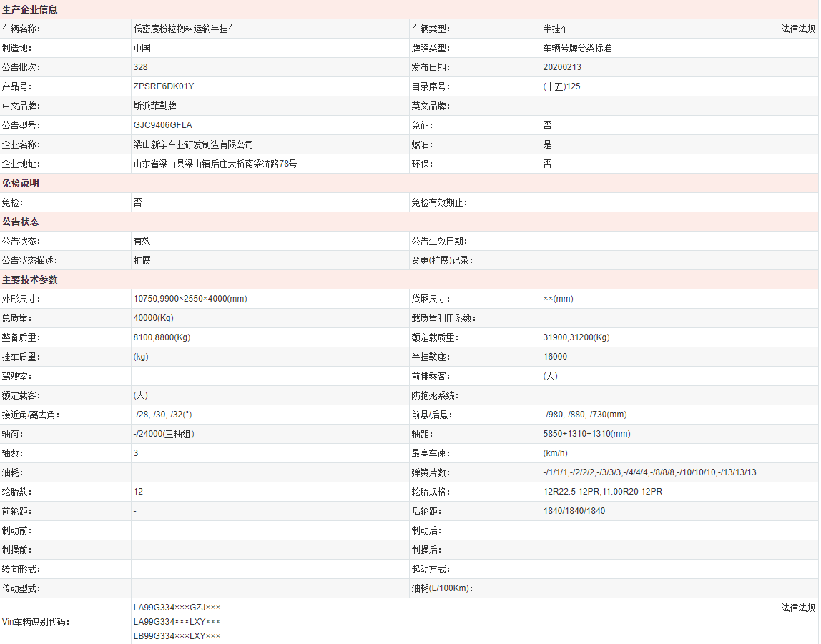This screenshot has height=644, width=821.
Task: Click the vehicle name 低密度粉粒物料运输半挂车
Action: coord(185,29)
